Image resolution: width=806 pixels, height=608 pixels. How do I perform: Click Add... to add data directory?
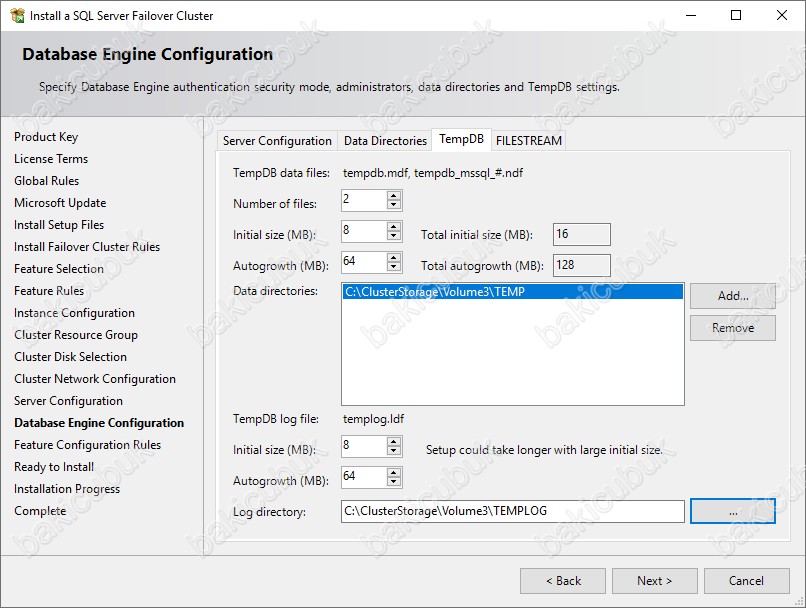pos(732,296)
